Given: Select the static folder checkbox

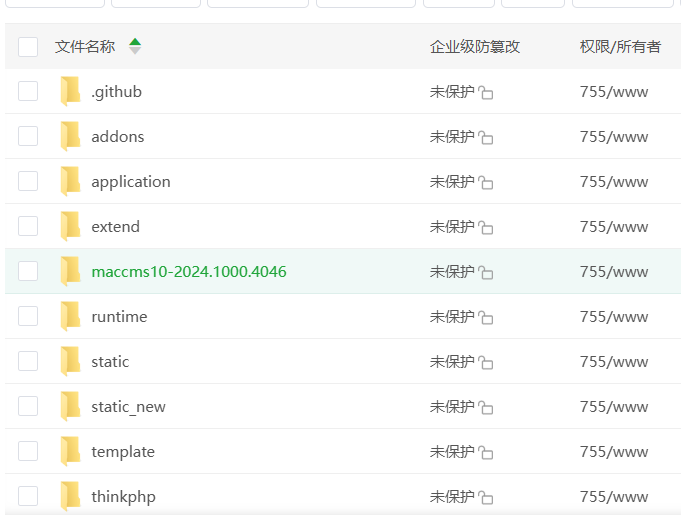Looking at the screenshot, I should (x=28, y=361).
